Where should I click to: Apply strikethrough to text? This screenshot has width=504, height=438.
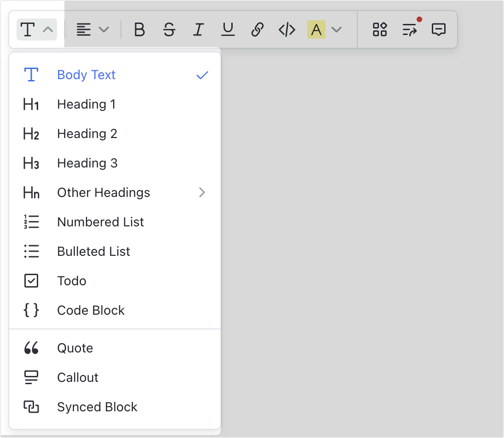tap(169, 29)
